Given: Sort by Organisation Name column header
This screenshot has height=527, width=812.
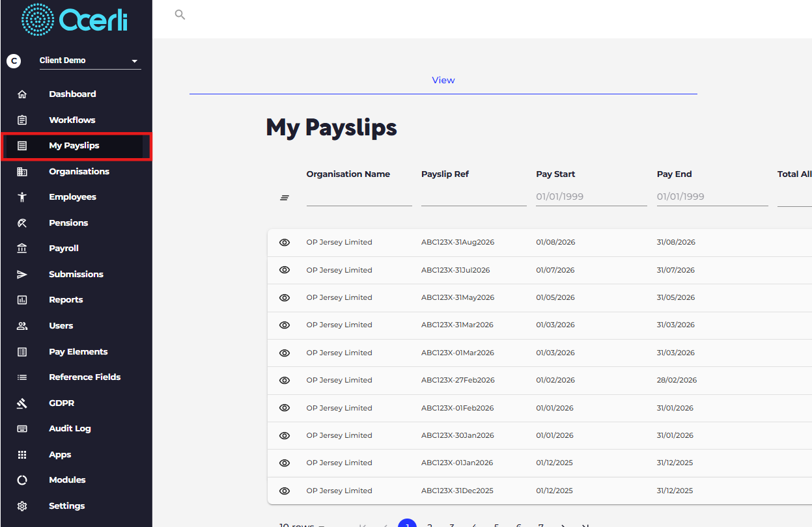Looking at the screenshot, I should click(348, 174).
